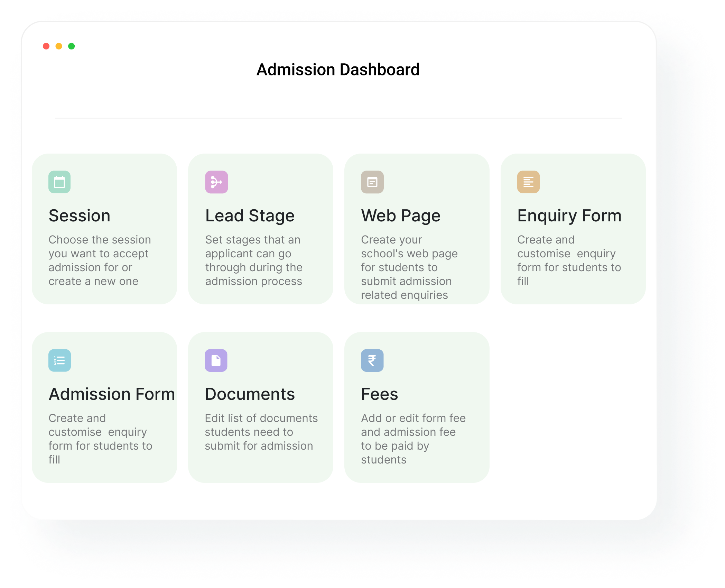725x588 pixels.
Task: Click the Admission Dashboard title
Action: pyautogui.click(x=338, y=70)
